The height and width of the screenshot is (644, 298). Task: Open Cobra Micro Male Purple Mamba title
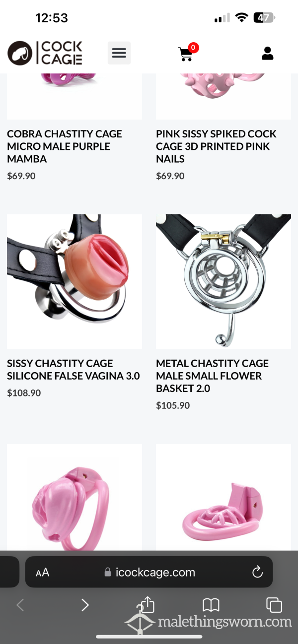click(65, 146)
